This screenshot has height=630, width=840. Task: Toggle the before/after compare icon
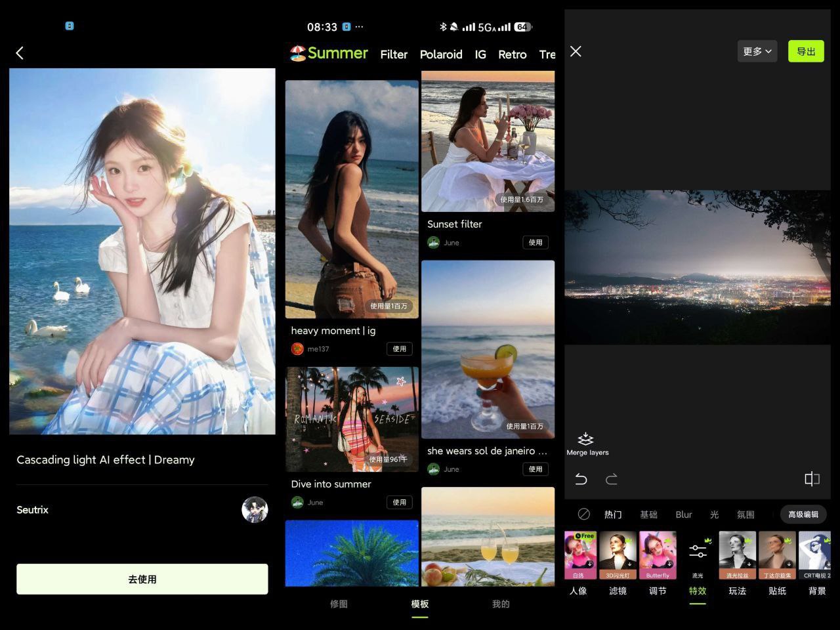click(x=812, y=479)
